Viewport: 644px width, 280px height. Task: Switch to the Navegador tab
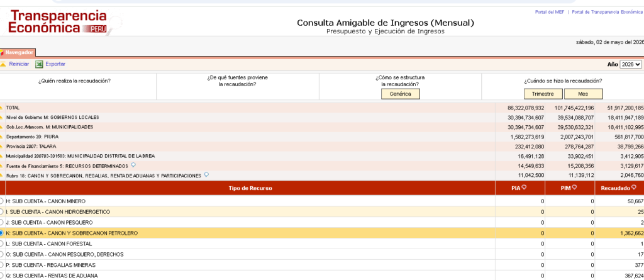(x=18, y=53)
